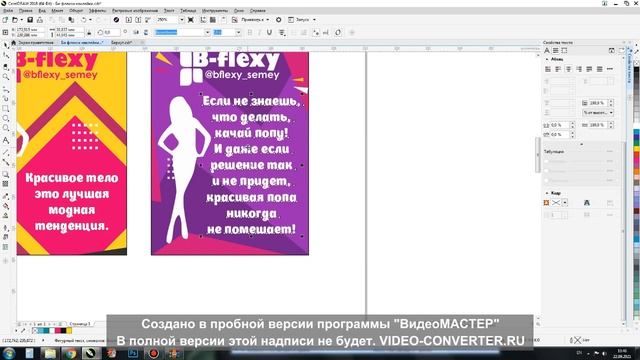
Task: Select the Connector tool
Action: pos(6,162)
